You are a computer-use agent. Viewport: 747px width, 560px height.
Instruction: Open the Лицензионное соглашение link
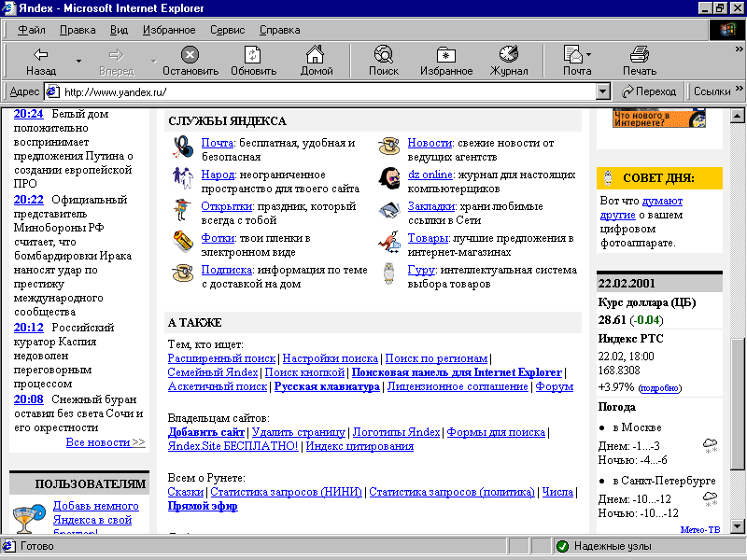click(x=458, y=386)
